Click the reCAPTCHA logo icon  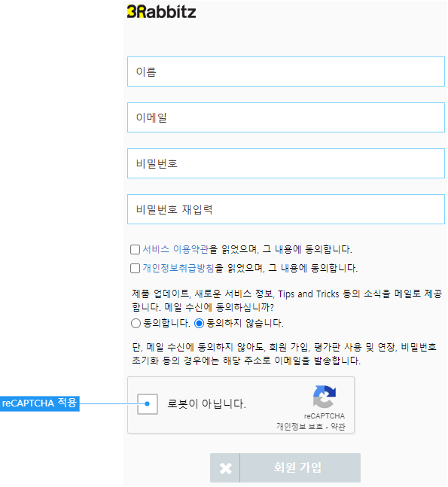(324, 397)
